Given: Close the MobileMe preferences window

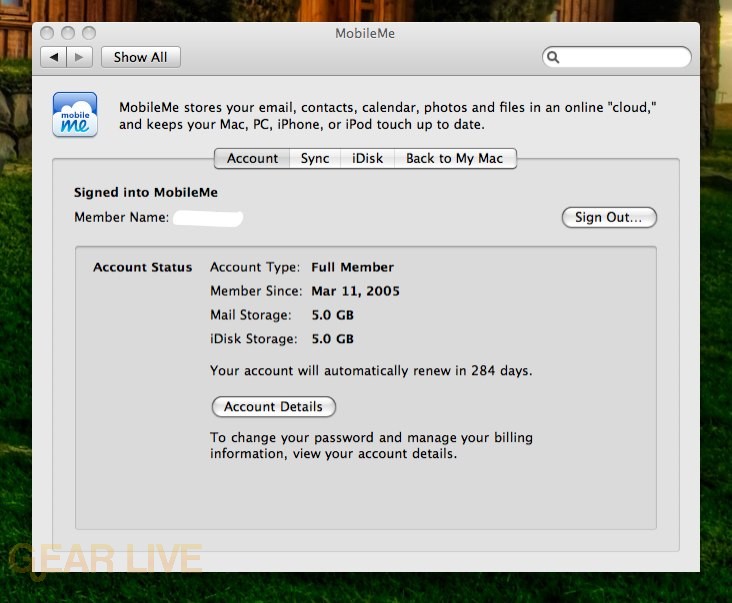Looking at the screenshot, I should point(49,34).
